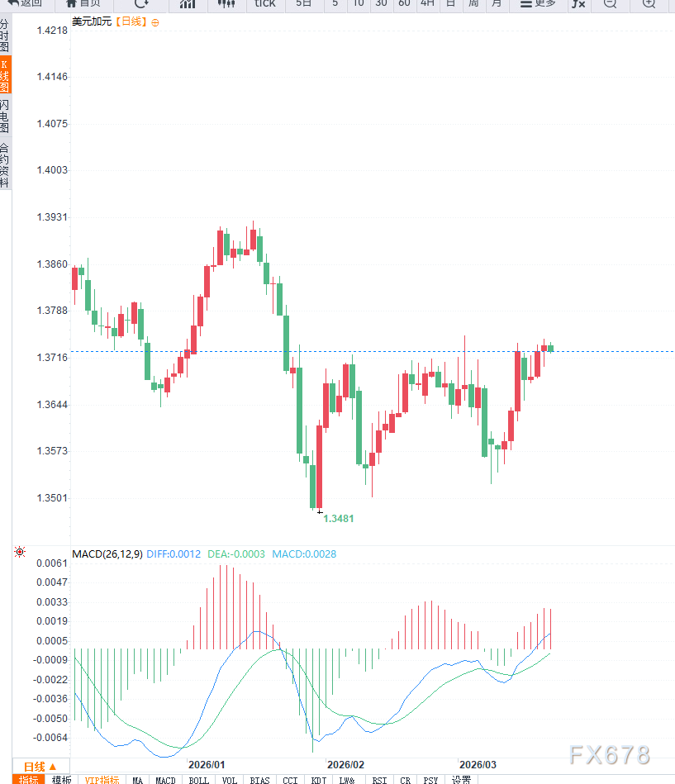Open 合约资料 side tab
675x784 pixels.
coord(5,165)
